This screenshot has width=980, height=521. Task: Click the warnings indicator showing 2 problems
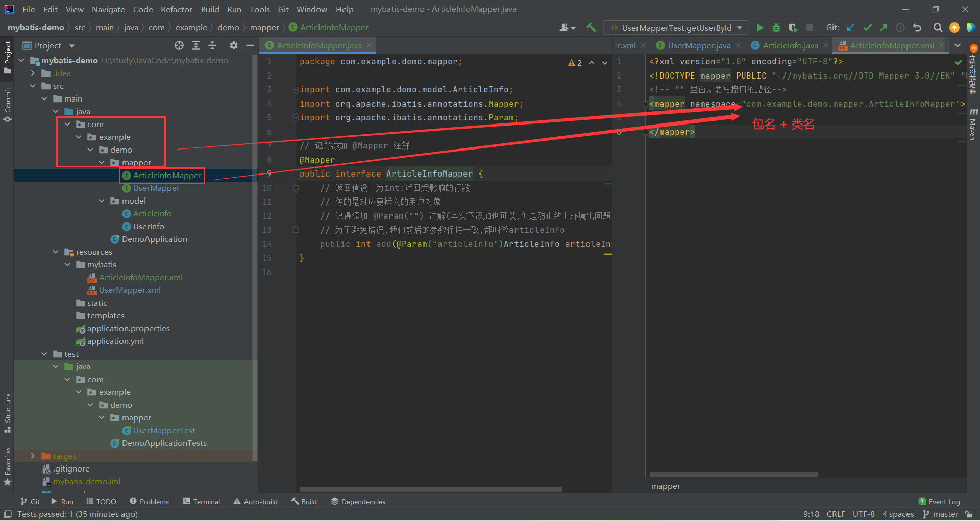coord(575,63)
